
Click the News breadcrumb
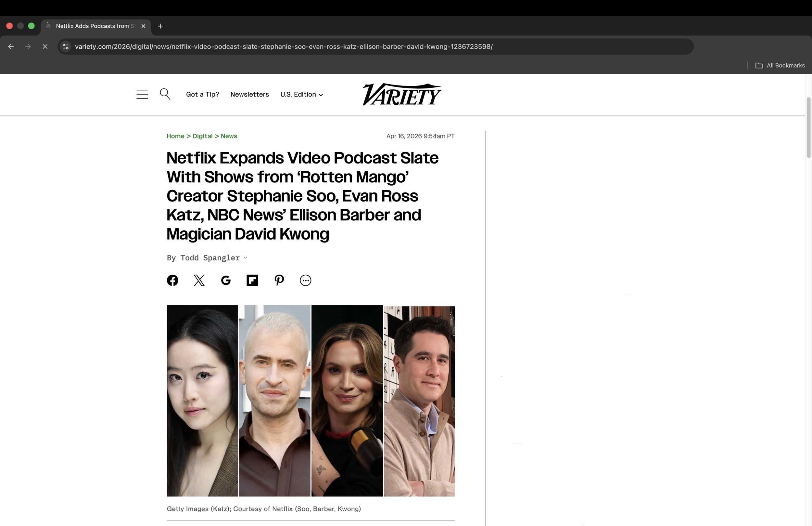[229, 136]
